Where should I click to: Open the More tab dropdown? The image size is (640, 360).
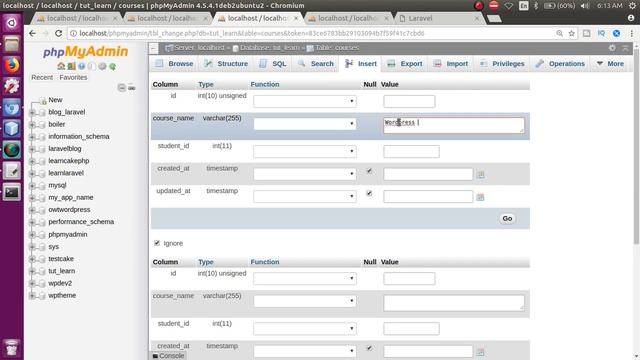click(x=610, y=64)
